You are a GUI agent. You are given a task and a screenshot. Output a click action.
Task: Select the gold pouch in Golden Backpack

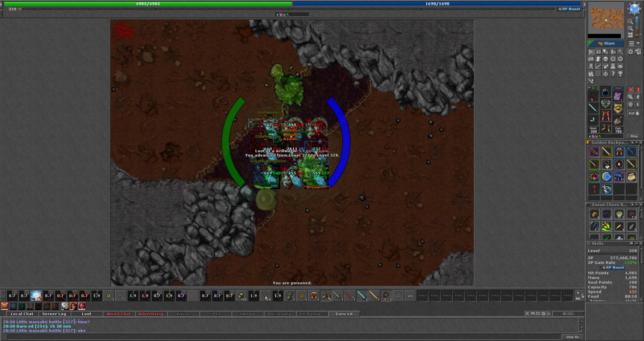[632, 177]
